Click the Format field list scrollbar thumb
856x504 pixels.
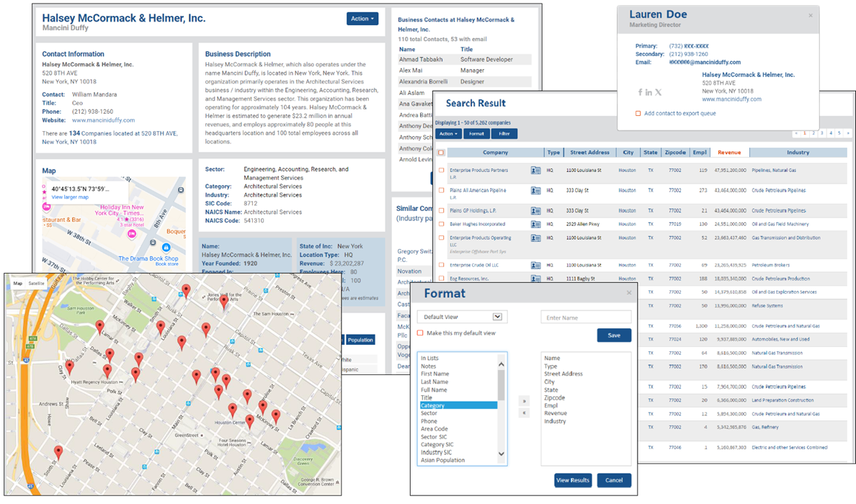click(501, 384)
